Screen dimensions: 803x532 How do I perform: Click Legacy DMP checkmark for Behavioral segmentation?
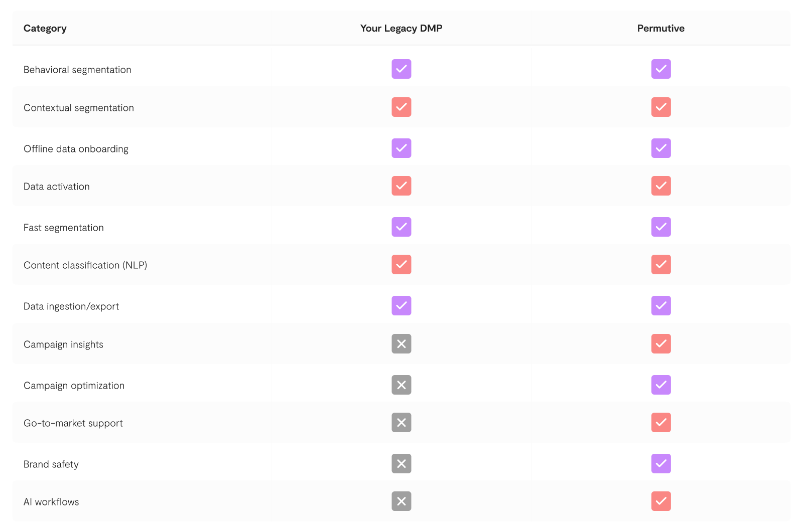pos(401,69)
